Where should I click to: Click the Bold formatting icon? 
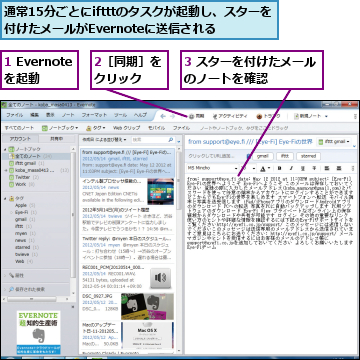(x=279, y=168)
